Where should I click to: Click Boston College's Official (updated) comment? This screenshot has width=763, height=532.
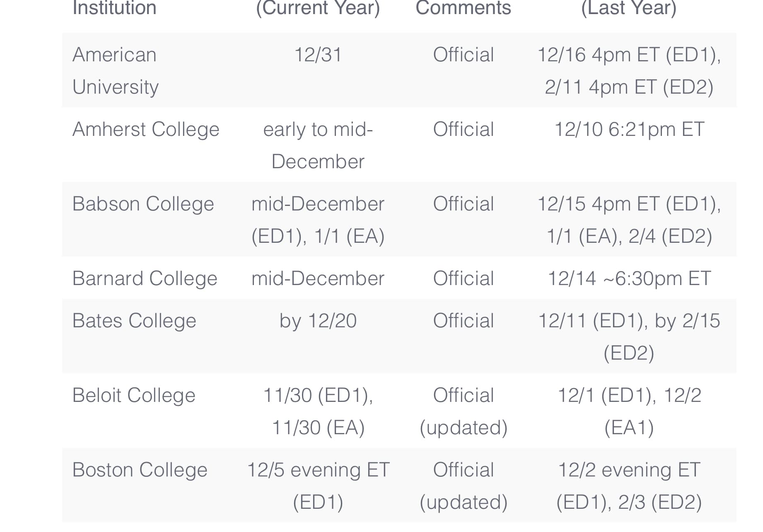click(x=463, y=486)
